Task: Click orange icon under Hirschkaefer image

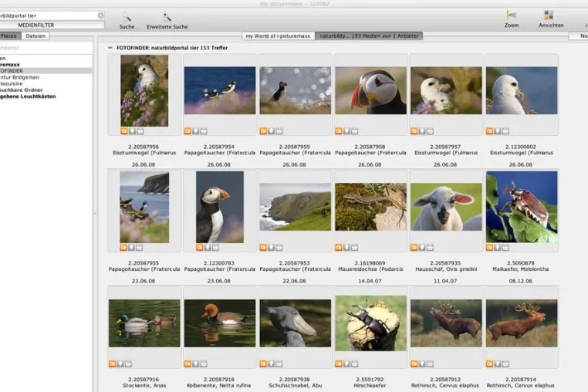Action: [x=339, y=363]
